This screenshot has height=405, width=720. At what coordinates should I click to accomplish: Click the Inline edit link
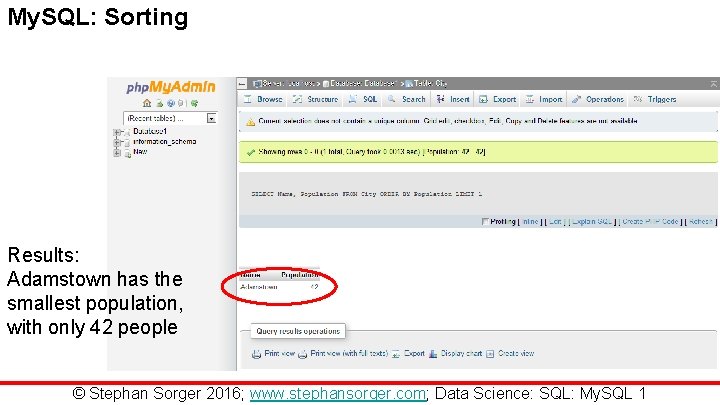530,221
